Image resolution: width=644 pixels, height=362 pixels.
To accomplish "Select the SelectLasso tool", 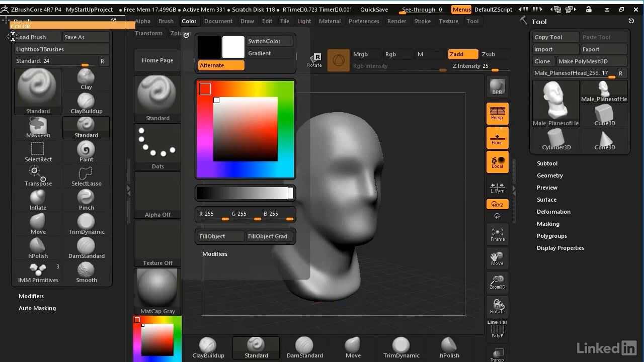I will tap(86, 175).
